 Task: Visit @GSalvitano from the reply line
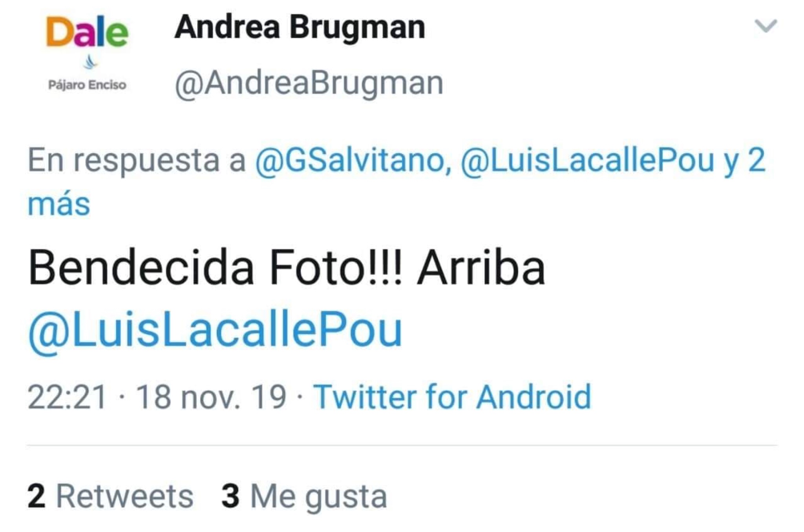353,160
